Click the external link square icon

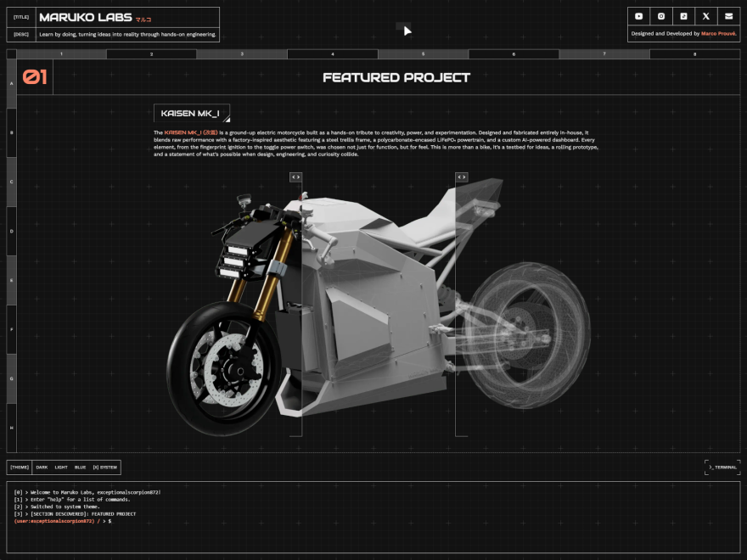point(683,16)
